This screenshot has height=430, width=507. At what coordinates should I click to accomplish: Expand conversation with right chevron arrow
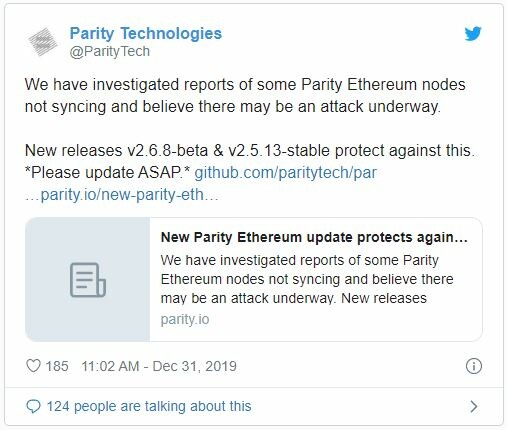click(474, 406)
